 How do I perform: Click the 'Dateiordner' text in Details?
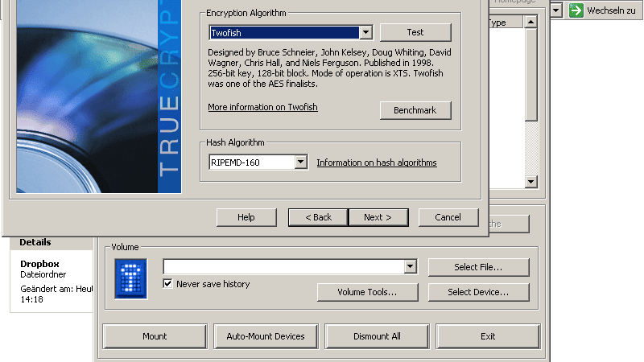(x=43, y=274)
